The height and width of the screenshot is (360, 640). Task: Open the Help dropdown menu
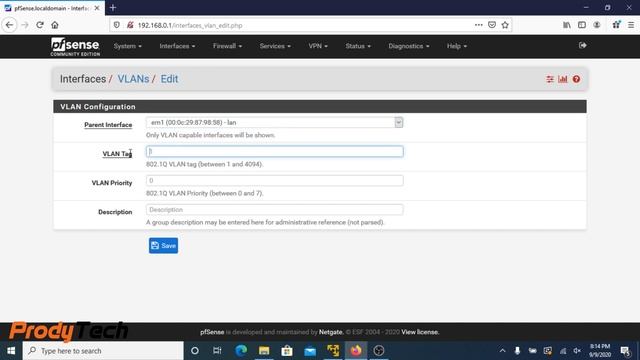click(456, 46)
